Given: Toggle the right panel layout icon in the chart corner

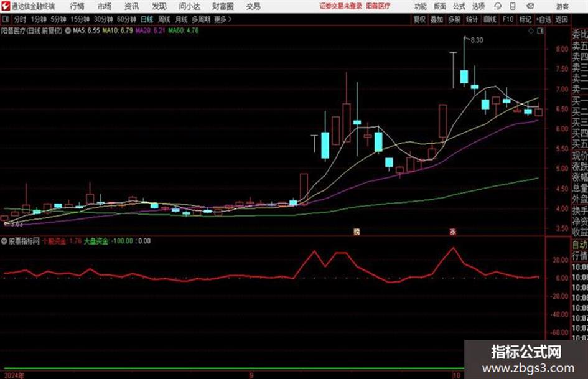Looking at the screenshot, I should pyautogui.click(x=540, y=31).
